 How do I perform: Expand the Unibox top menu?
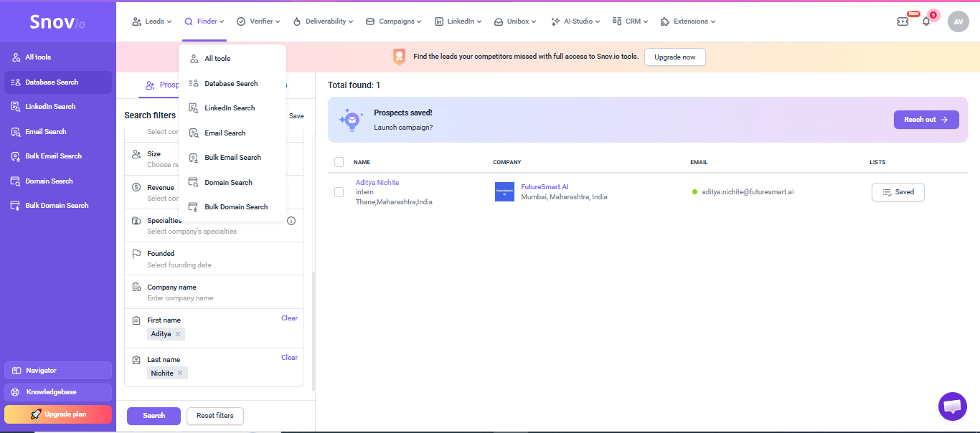515,22
